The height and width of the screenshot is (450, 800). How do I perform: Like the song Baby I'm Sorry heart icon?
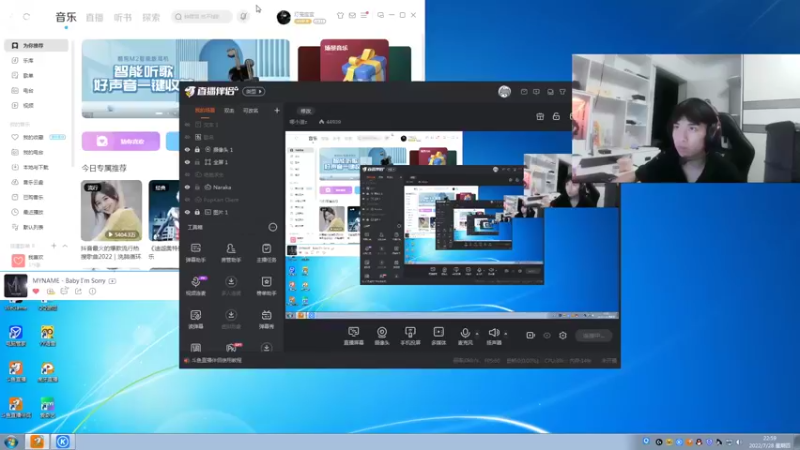tap(36, 291)
